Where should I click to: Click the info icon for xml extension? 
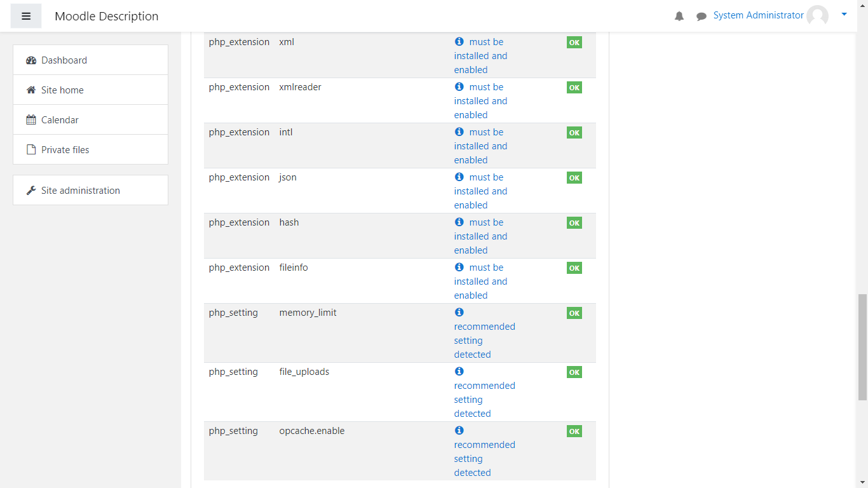click(459, 41)
